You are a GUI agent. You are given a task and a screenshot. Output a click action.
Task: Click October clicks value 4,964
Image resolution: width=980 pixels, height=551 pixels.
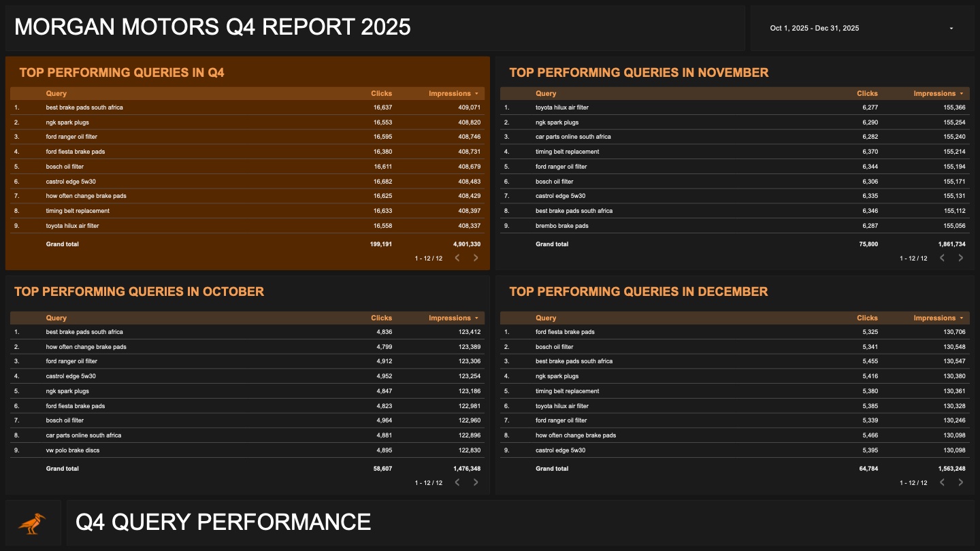(384, 420)
